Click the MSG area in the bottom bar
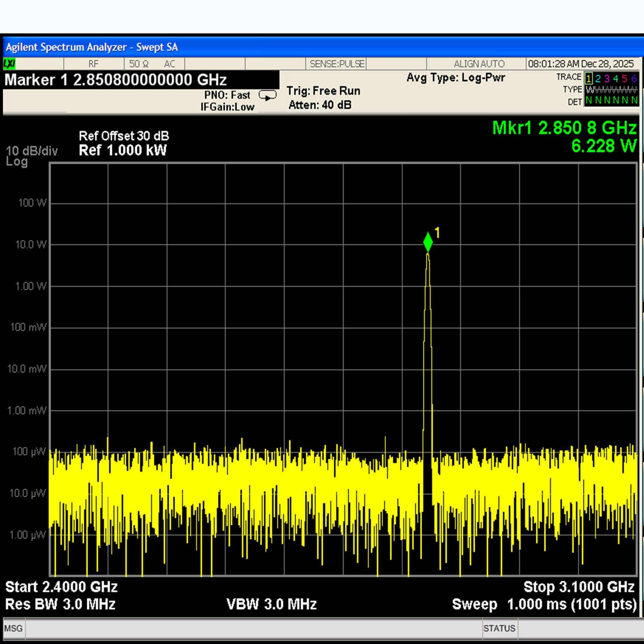The height and width of the screenshot is (644, 644). click(x=14, y=628)
